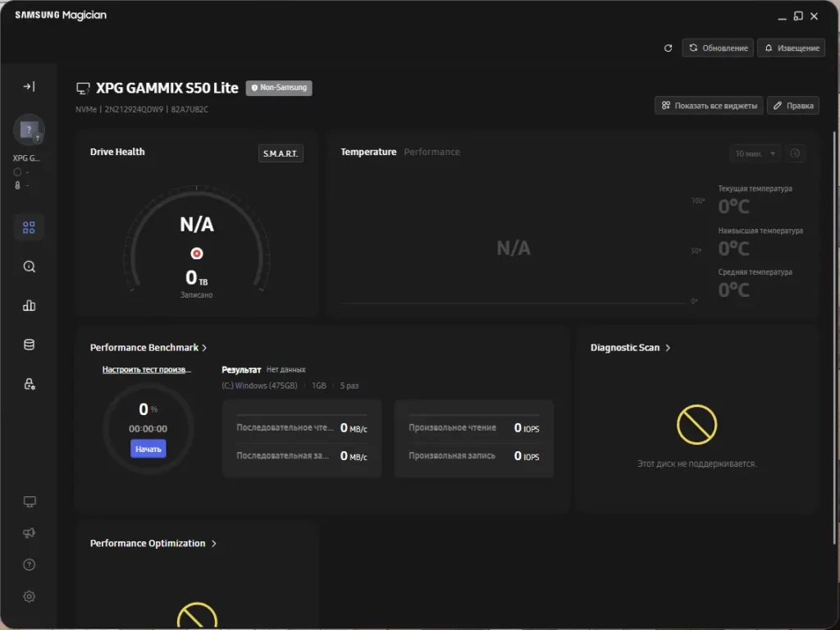Expand Diagnostic Scan via its chevron
Screen dimensions: 840x630
pyautogui.click(x=668, y=348)
